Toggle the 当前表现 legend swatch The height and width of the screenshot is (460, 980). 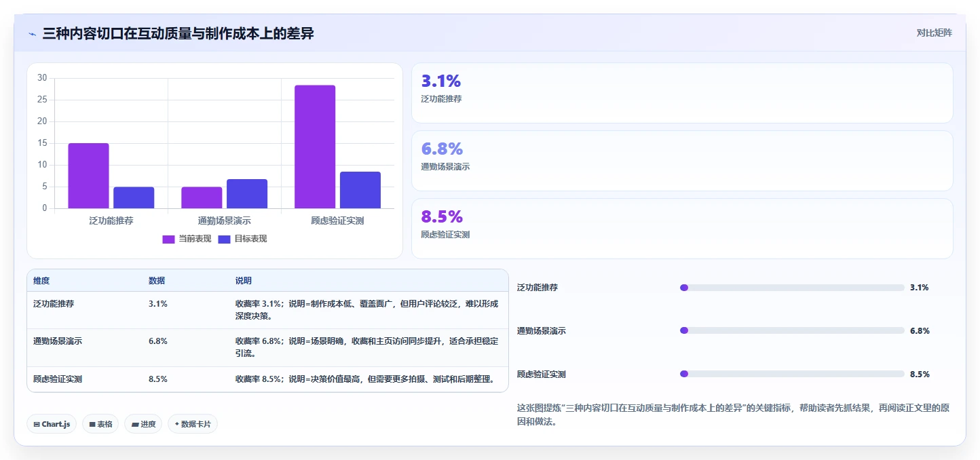[x=168, y=239]
